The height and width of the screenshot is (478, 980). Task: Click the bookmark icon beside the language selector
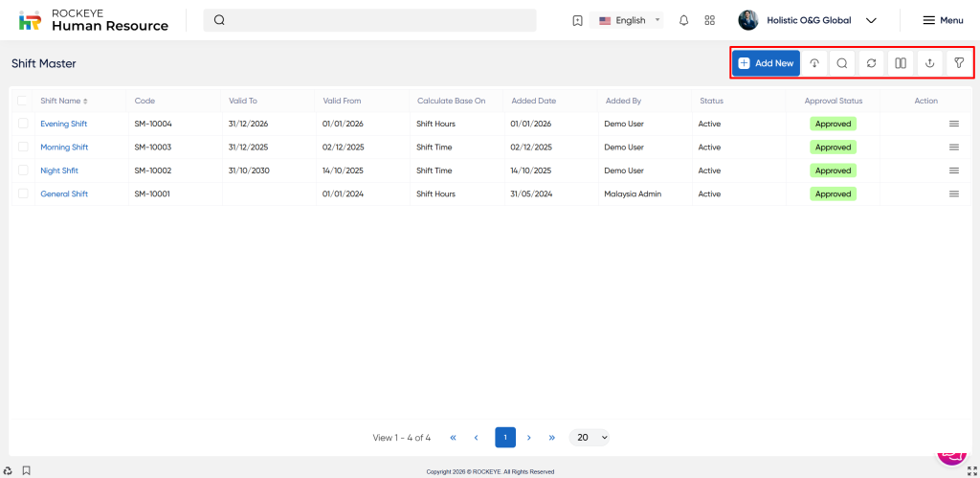point(577,20)
